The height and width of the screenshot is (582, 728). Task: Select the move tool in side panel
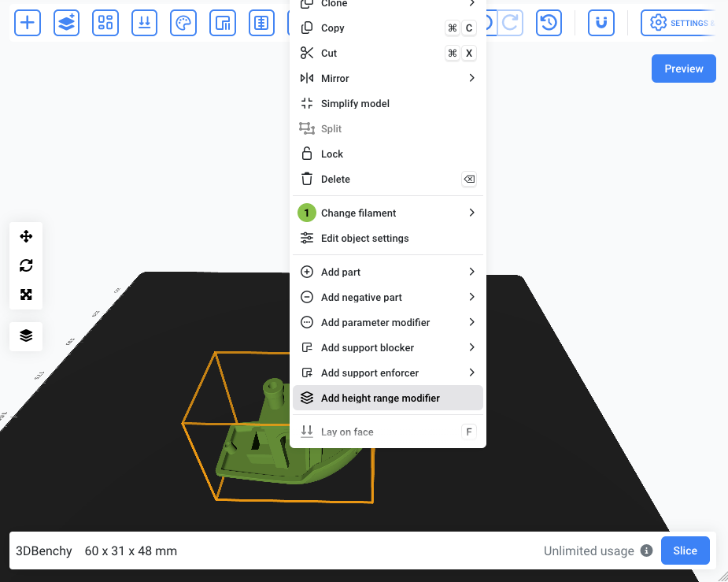point(26,236)
